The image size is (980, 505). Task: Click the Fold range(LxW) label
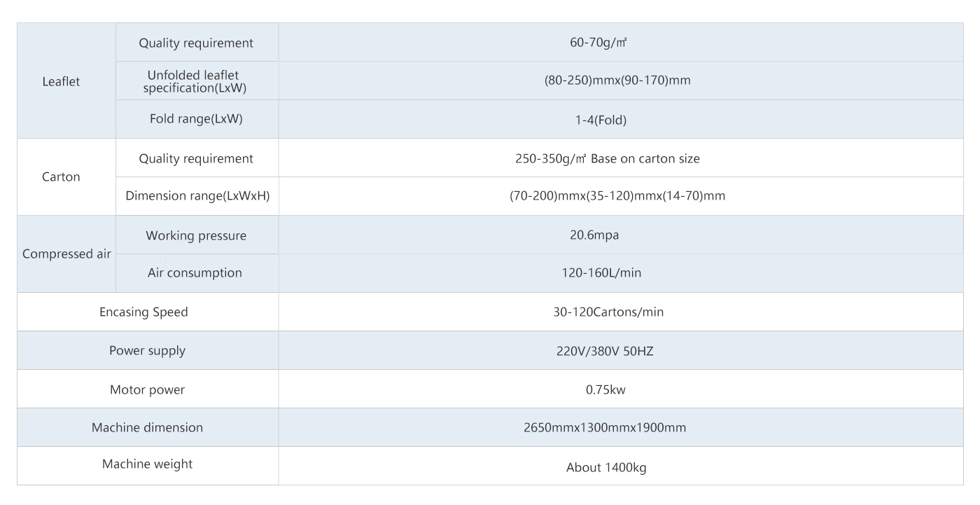[196, 119]
